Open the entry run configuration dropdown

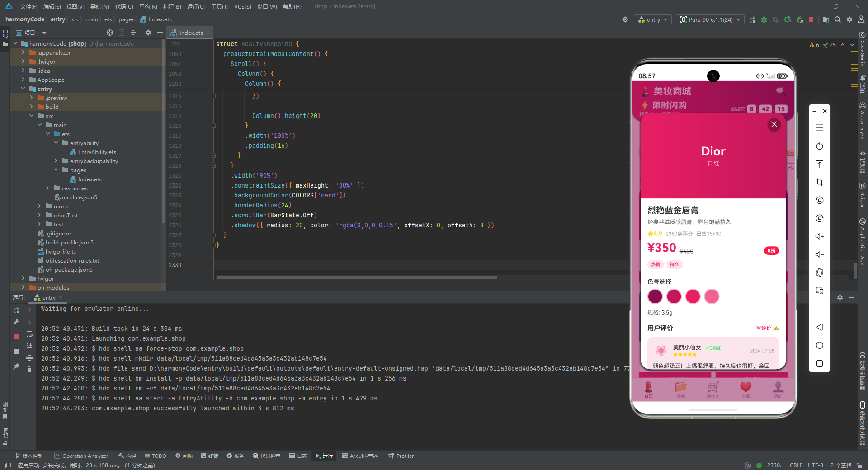click(x=653, y=19)
